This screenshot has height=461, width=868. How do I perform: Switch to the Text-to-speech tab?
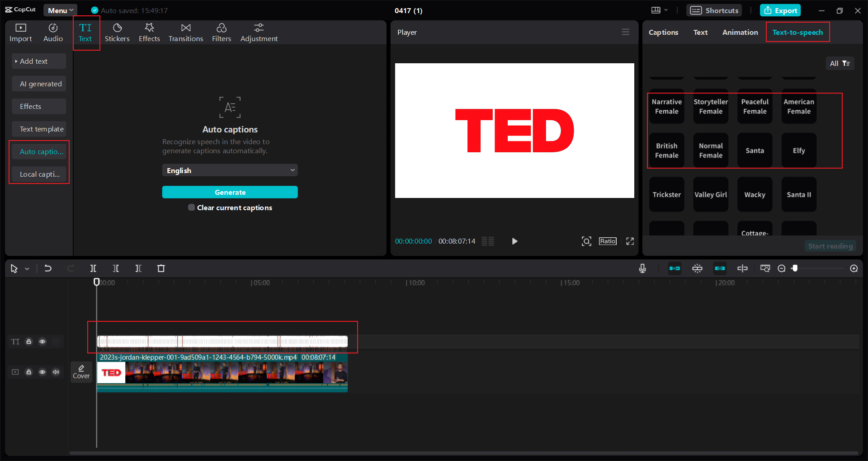click(x=797, y=32)
